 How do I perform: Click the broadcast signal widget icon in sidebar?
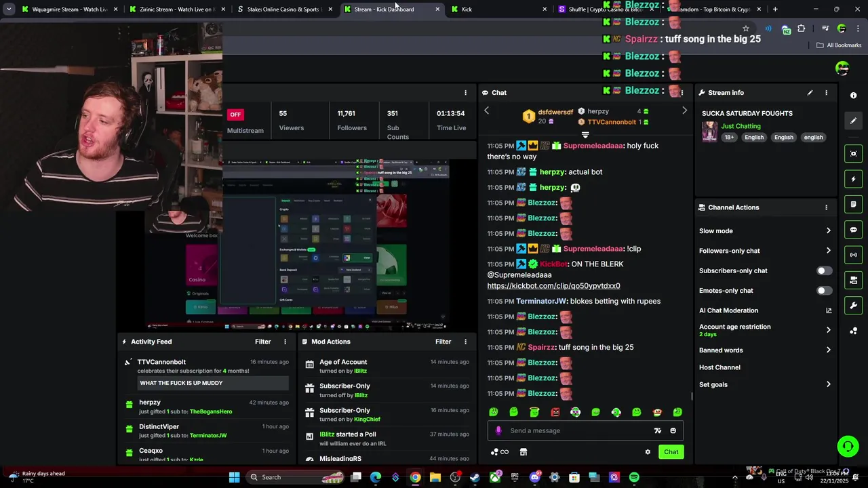point(853,255)
